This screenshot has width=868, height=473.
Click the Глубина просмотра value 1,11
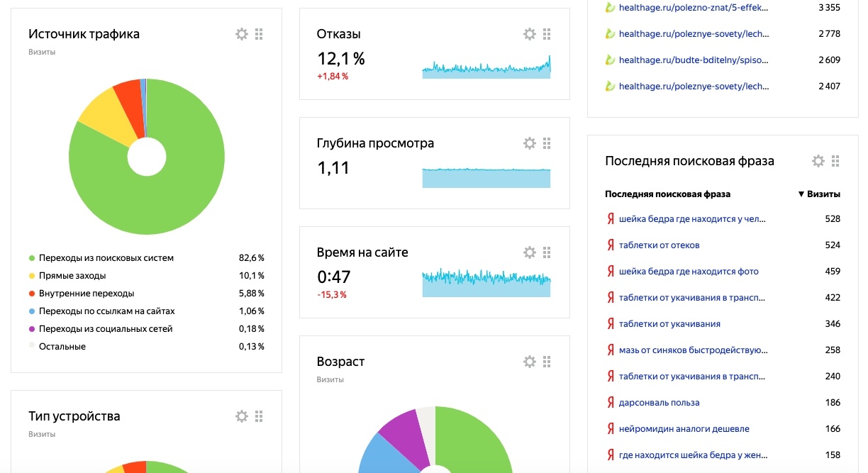point(333,168)
